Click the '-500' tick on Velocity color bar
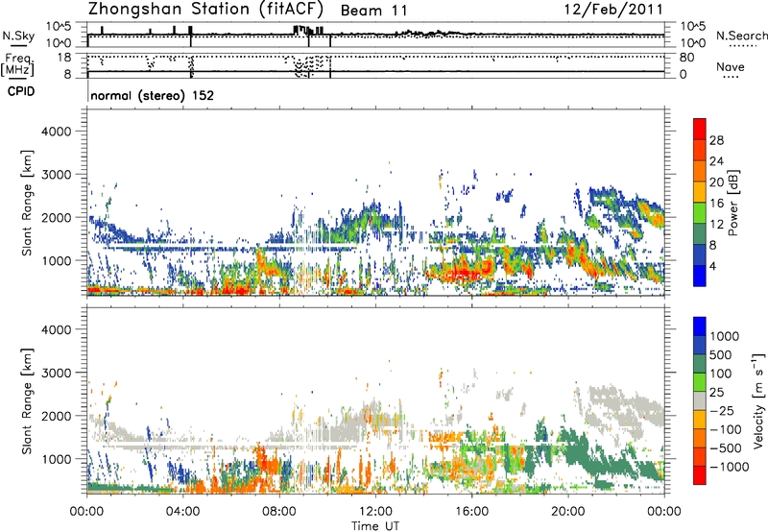Image resolution: width=768 pixels, height=532 pixels. pos(726,448)
